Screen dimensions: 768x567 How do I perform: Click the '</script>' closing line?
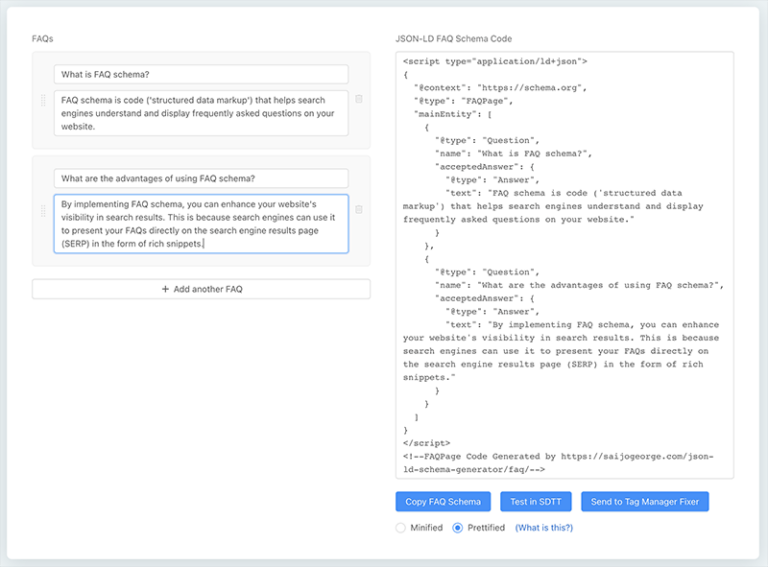tap(427, 443)
